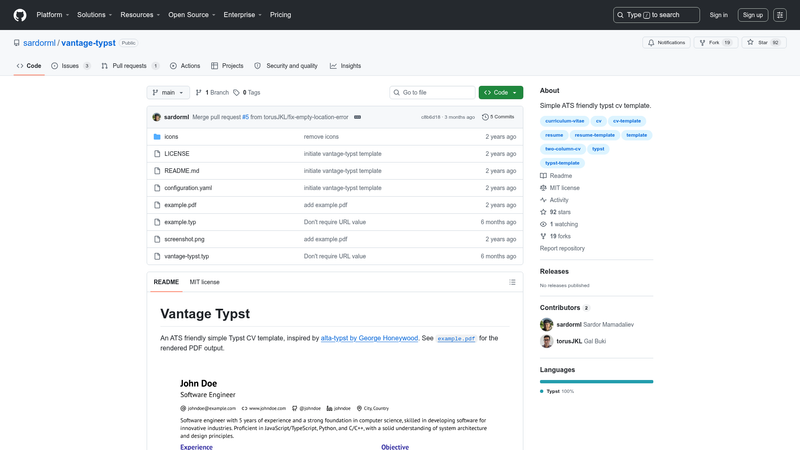Open configuration.yaml file
The width and height of the screenshot is (800, 450).
pos(188,188)
